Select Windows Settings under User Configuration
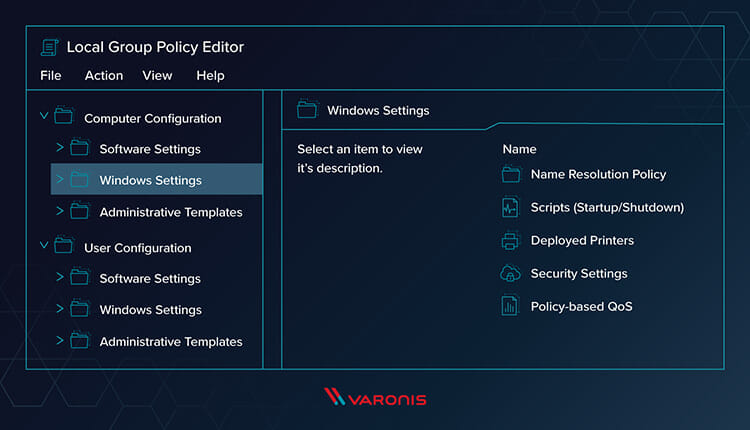Viewport: 750px width, 430px height. coord(151,310)
